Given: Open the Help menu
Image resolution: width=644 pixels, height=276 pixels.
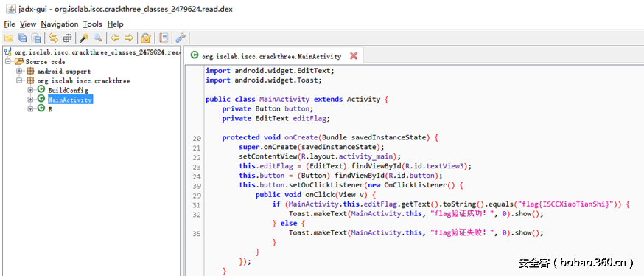Looking at the screenshot, I should click(116, 24).
